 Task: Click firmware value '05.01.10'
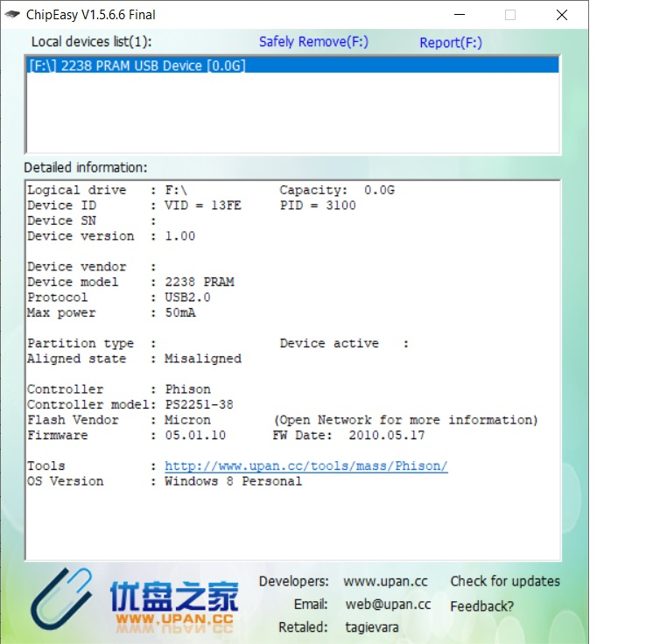(x=195, y=436)
